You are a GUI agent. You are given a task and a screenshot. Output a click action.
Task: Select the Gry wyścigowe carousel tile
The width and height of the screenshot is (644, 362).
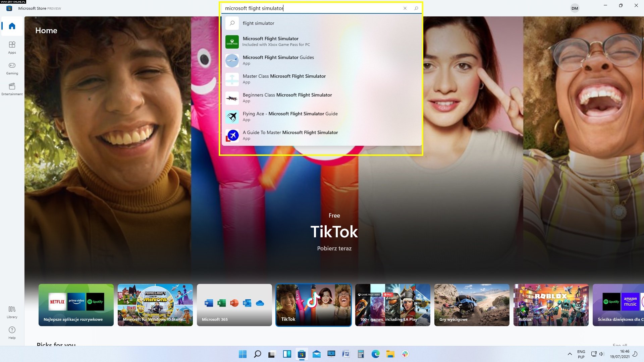[x=472, y=305]
